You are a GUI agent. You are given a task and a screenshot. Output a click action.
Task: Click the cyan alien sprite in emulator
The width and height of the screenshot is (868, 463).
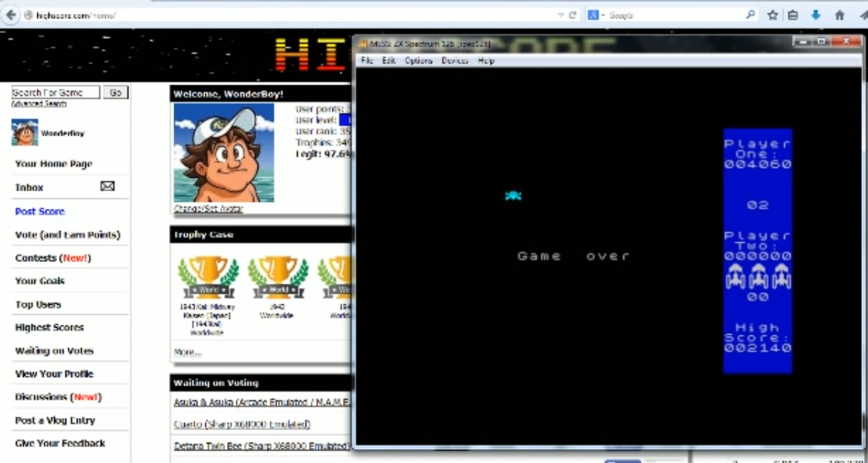(513, 195)
